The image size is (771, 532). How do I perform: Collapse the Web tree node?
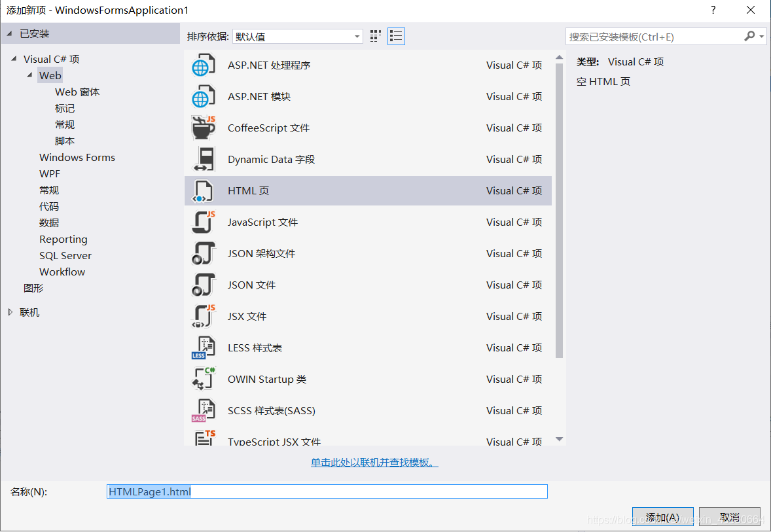tap(29, 75)
